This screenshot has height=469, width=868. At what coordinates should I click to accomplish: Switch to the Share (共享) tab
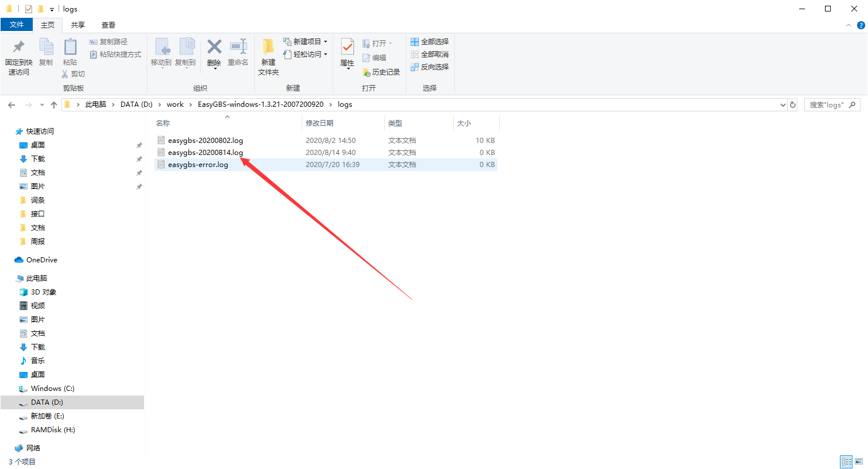(78, 25)
